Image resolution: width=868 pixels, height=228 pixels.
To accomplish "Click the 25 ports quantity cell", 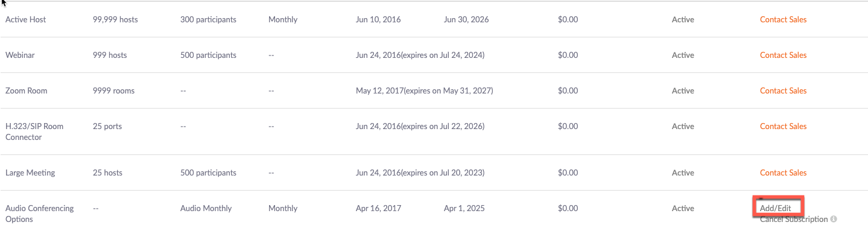I will 107,126.
